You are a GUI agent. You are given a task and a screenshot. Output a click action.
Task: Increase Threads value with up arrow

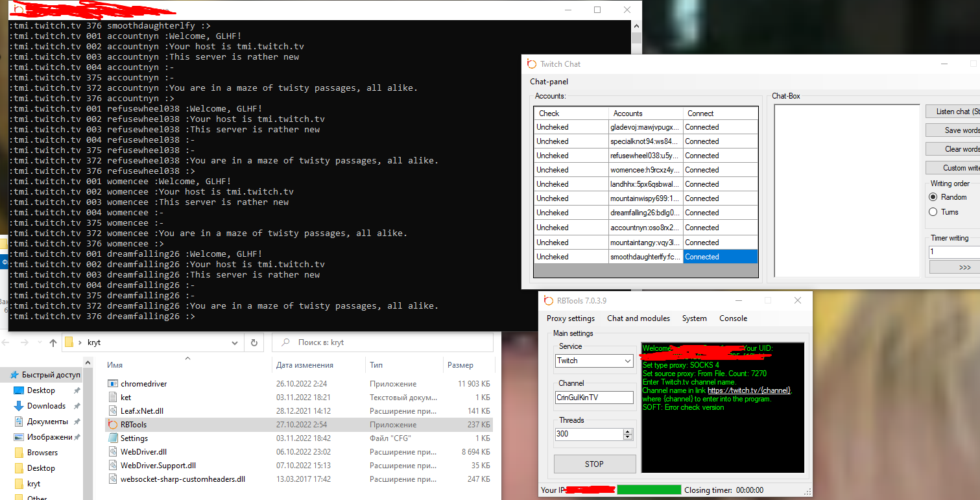click(x=627, y=431)
